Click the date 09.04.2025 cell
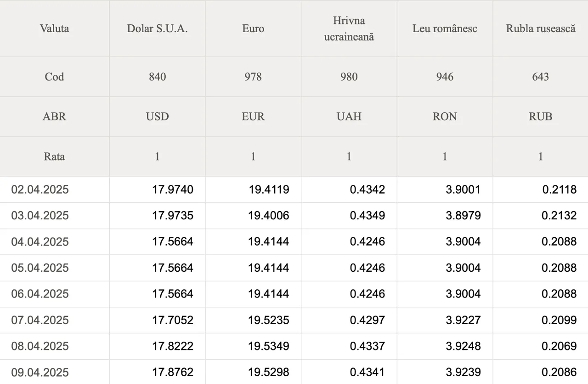This screenshot has height=384, width=588. point(55,372)
